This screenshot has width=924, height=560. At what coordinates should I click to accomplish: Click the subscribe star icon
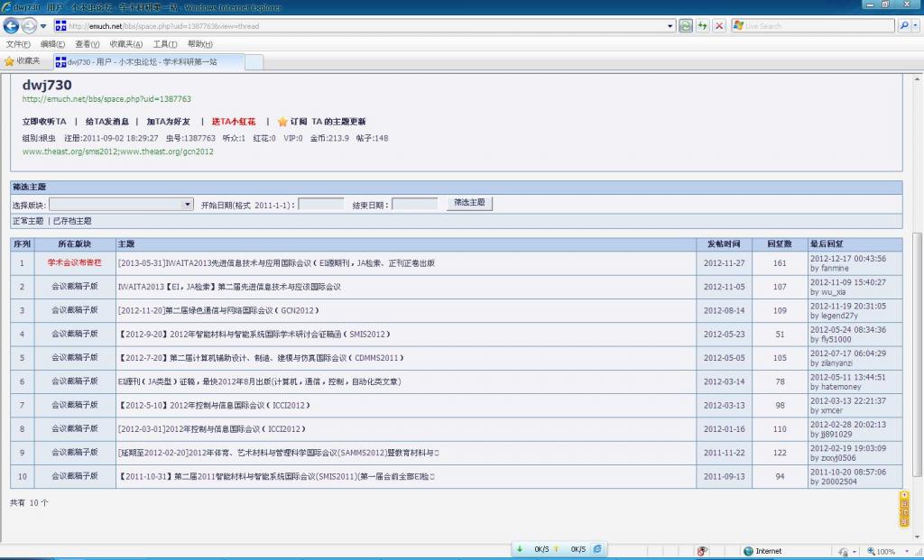[x=282, y=122]
